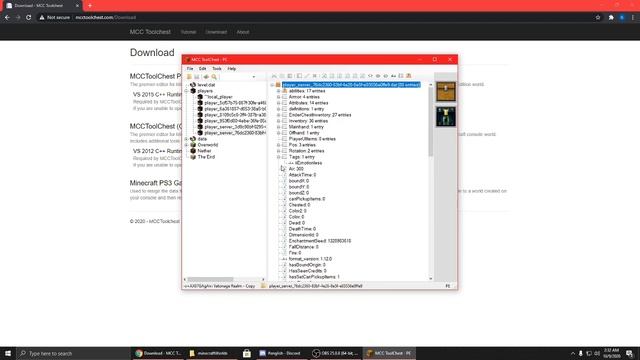Click the Aa string tag icon in NBT toolbar
The image size is (640, 360).
pos(393,76)
